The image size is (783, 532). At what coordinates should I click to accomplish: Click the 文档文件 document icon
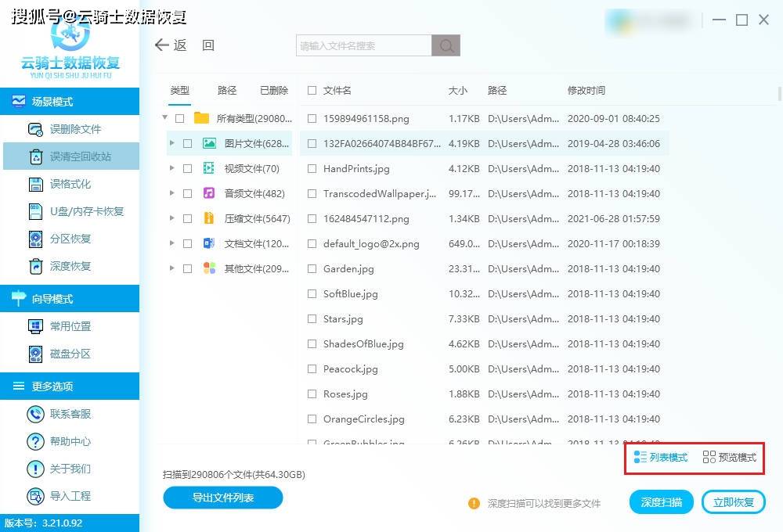click(x=209, y=243)
